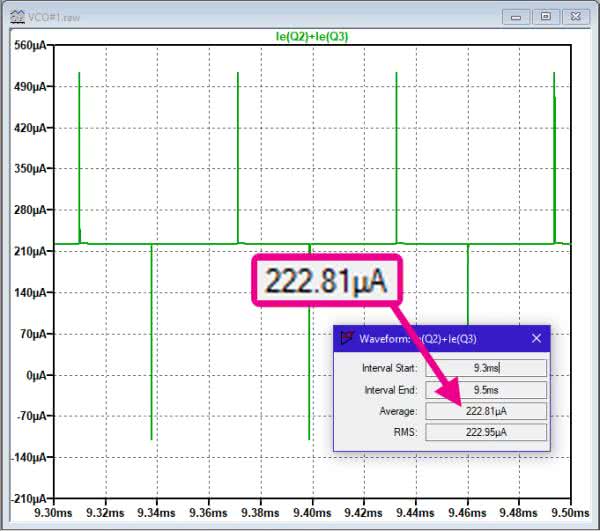The image size is (600, 531).
Task: Close the Waveform statistics dialog
Action: 536,339
